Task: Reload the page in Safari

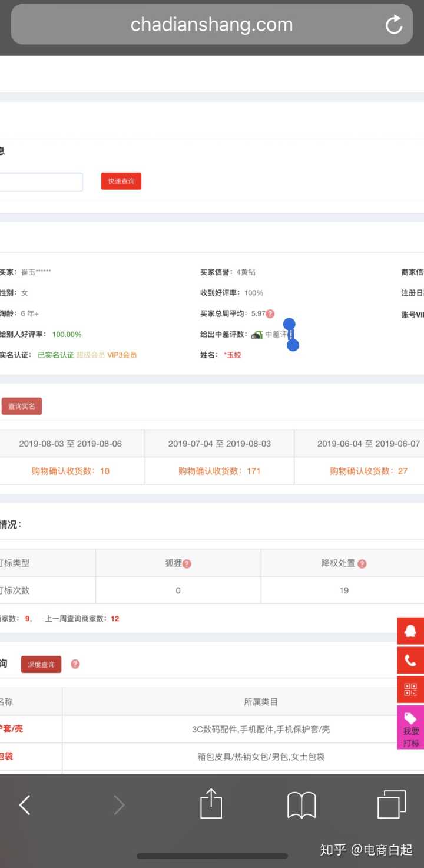Action: coord(393,25)
